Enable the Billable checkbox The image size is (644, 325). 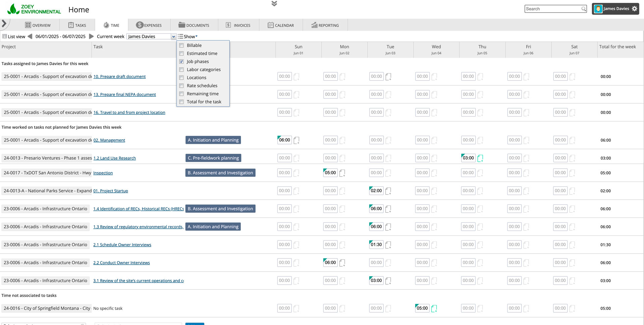point(181,45)
